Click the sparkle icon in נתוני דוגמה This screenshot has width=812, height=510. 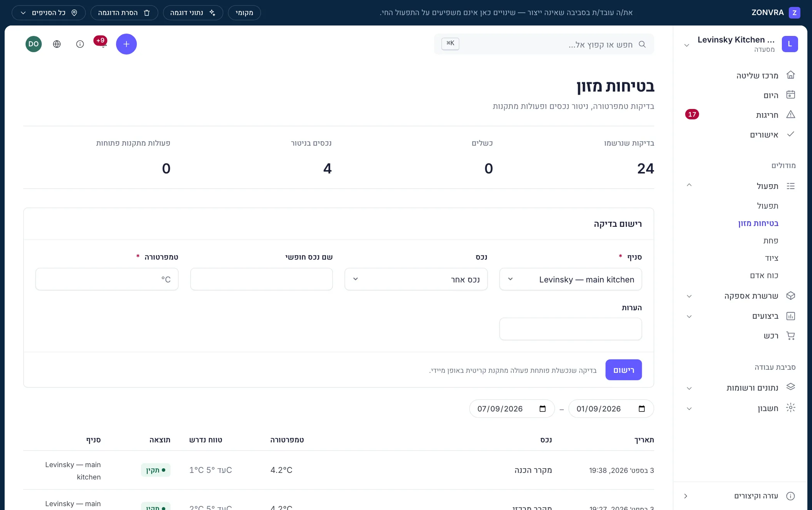212,13
